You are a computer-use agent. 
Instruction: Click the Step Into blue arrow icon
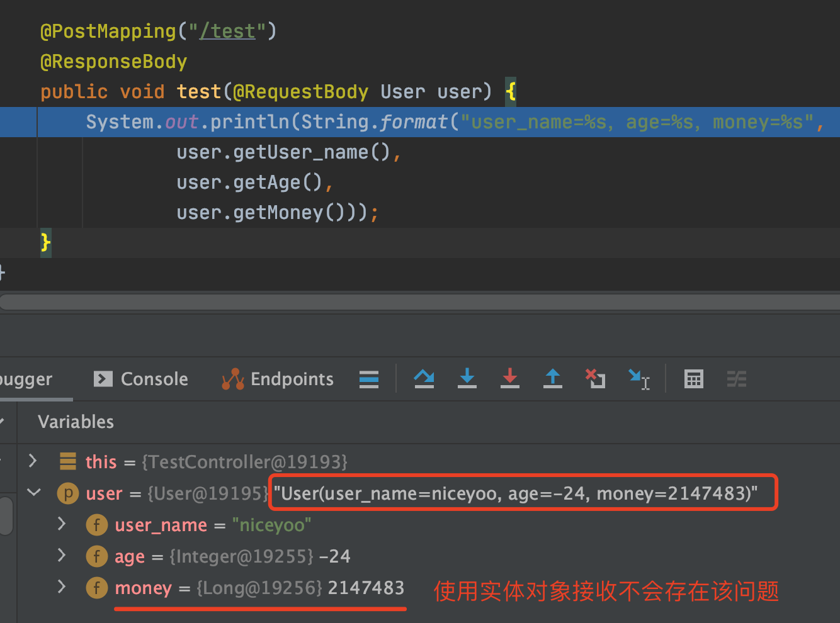(x=467, y=379)
